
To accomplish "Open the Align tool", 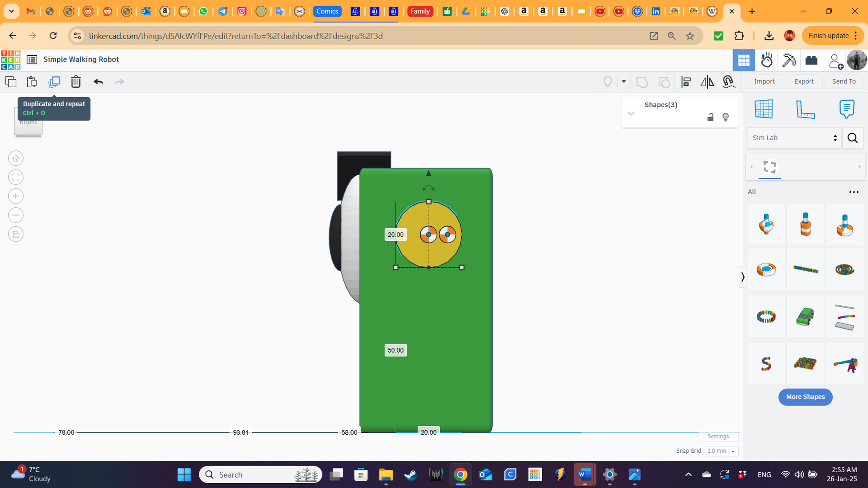I will click(x=686, y=82).
